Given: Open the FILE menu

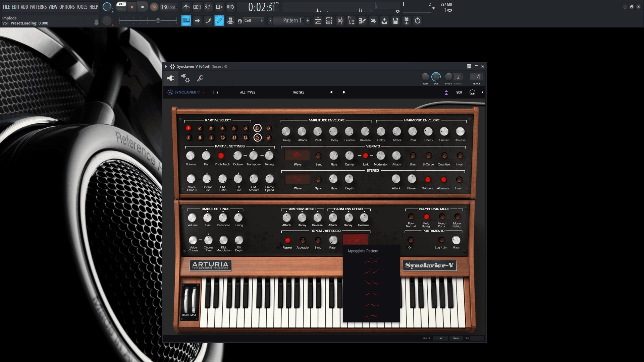Looking at the screenshot, I should 6,7.
